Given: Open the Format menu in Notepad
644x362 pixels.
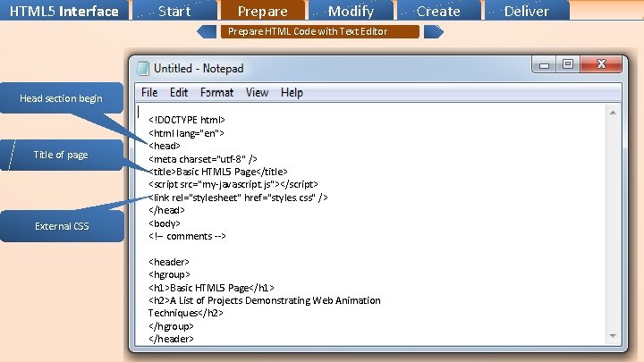Looking at the screenshot, I should 216,92.
